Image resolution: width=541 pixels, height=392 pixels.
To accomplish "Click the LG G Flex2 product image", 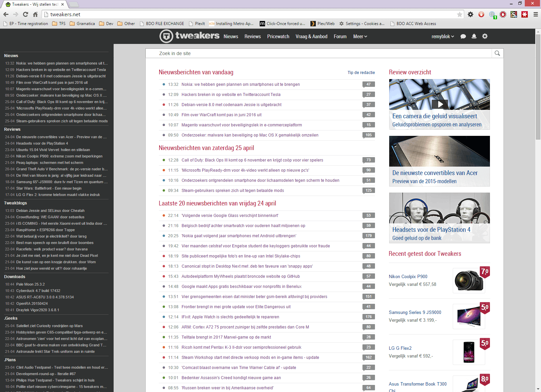I will (469, 352).
